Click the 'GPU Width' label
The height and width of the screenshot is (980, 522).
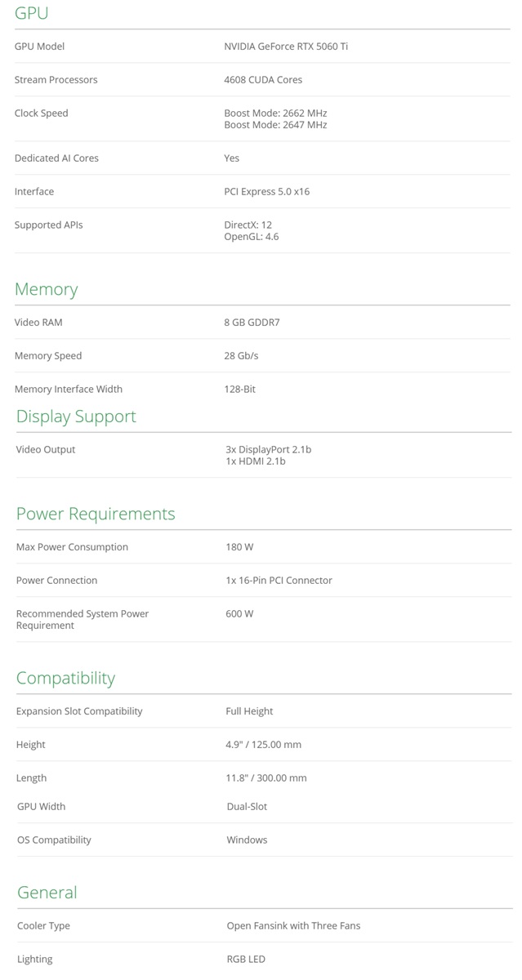(41, 807)
